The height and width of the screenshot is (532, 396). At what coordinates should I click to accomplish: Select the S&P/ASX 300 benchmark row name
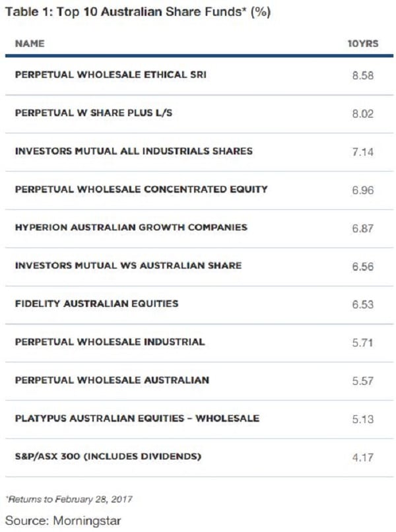pyautogui.click(x=108, y=456)
